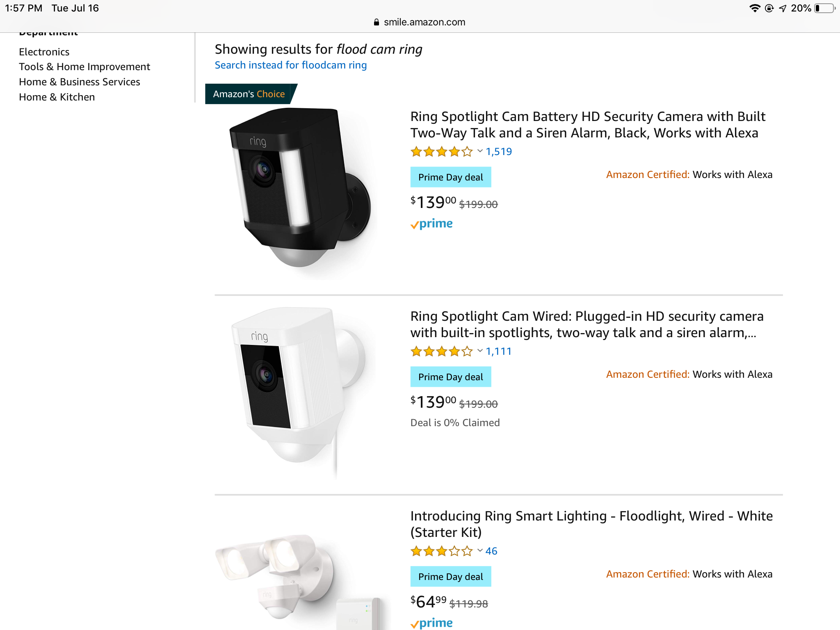840x630 pixels.
Task: Expand rating breakdown next to 1,111 reviews
Action: click(x=480, y=351)
